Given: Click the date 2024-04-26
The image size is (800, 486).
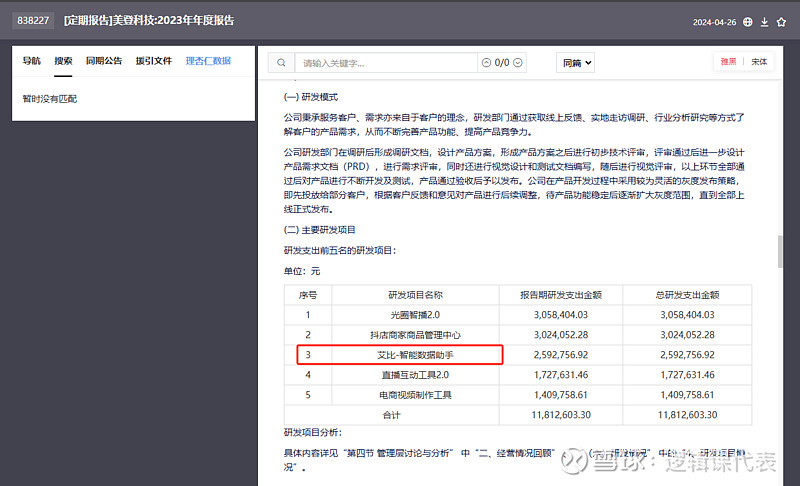Looking at the screenshot, I should [714, 22].
